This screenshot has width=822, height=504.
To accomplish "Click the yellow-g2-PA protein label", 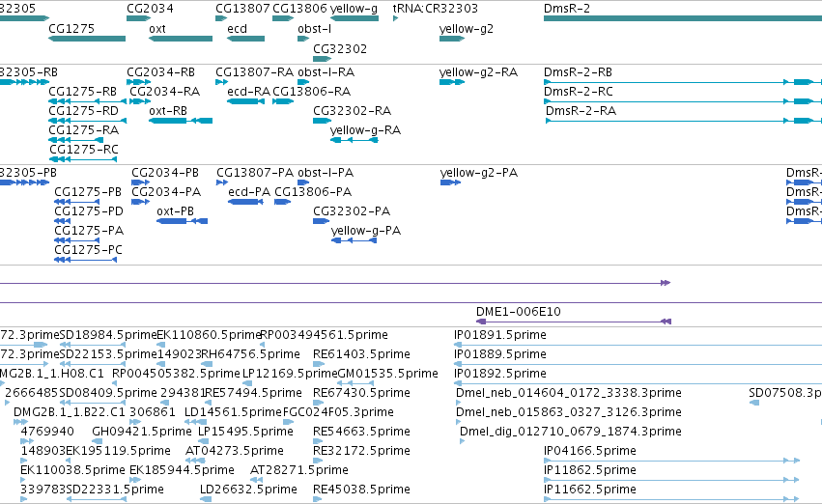I will click(479, 173).
